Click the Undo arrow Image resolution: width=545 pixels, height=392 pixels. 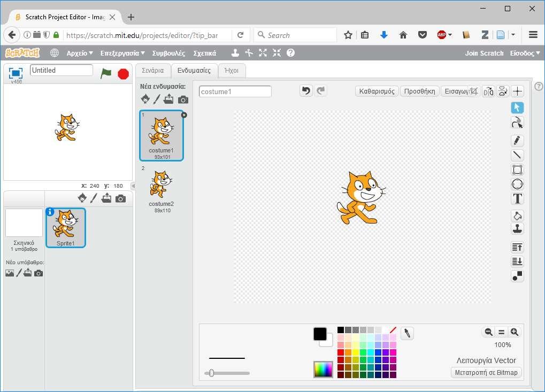tap(306, 91)
